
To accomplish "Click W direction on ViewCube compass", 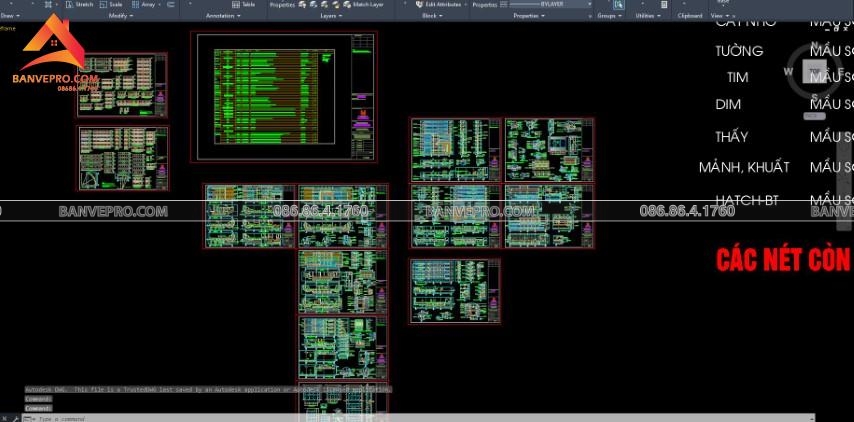I will tap(788, 71).
